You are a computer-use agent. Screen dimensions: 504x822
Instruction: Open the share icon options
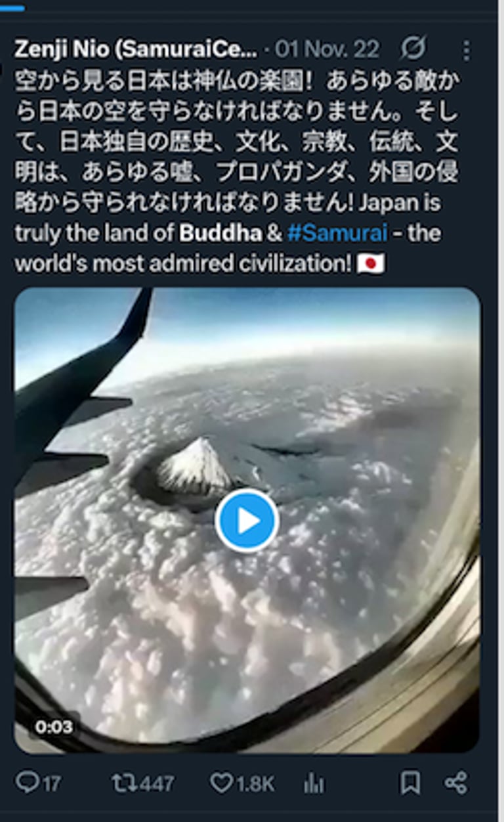(x=456, y=783)
